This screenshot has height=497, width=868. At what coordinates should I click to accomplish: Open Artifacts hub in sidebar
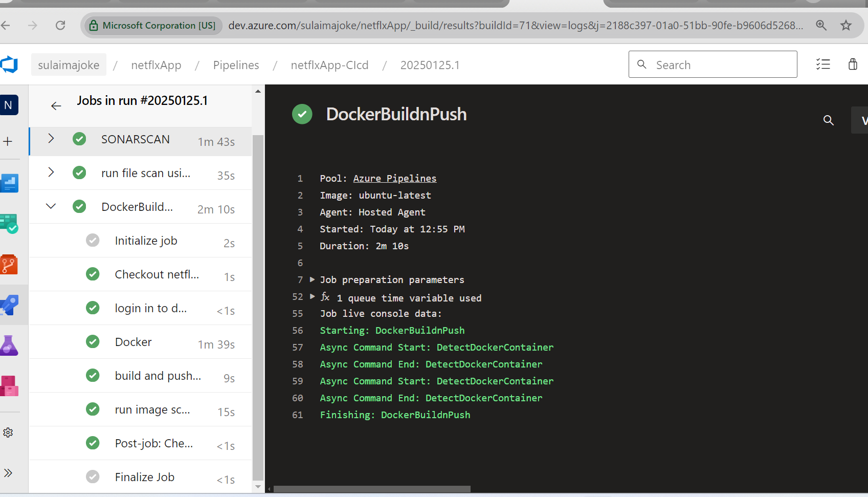pos(9,385)
